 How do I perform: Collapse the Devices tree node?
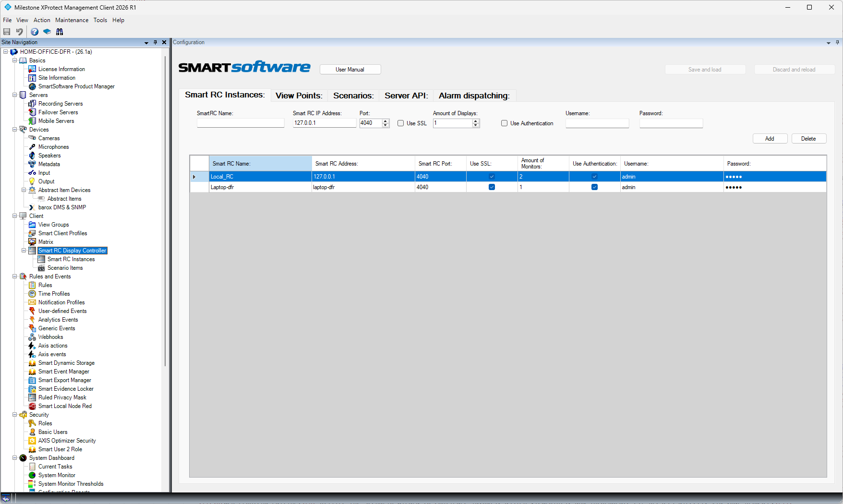(x=14, y=130)
